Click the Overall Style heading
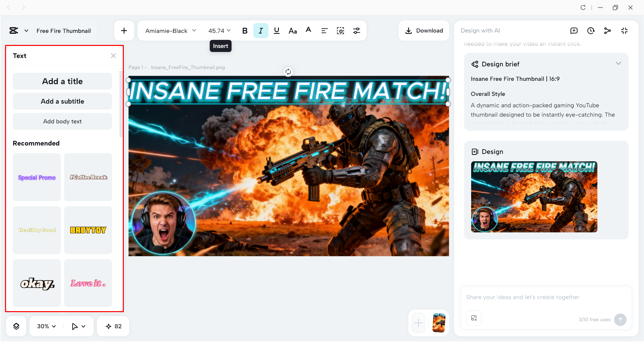The height and width of the screenshot is (342, 644). pos(488,94)
